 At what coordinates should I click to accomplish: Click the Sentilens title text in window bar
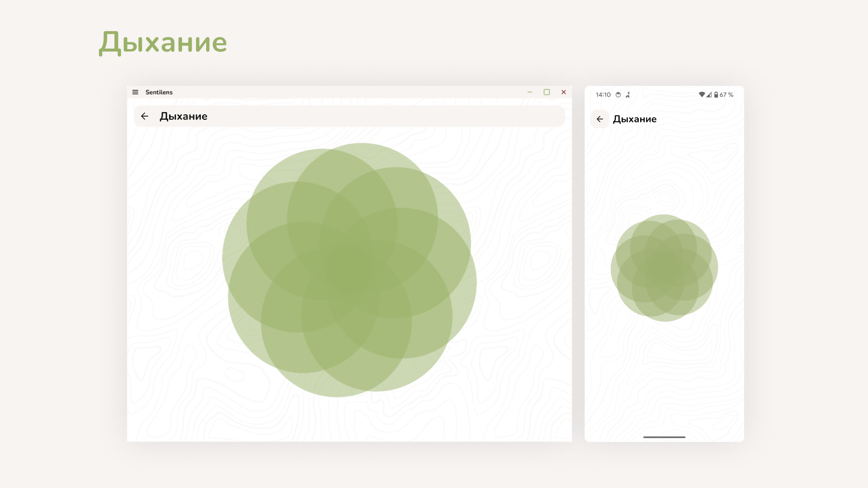pyautogui.click(x=159, y=92)
